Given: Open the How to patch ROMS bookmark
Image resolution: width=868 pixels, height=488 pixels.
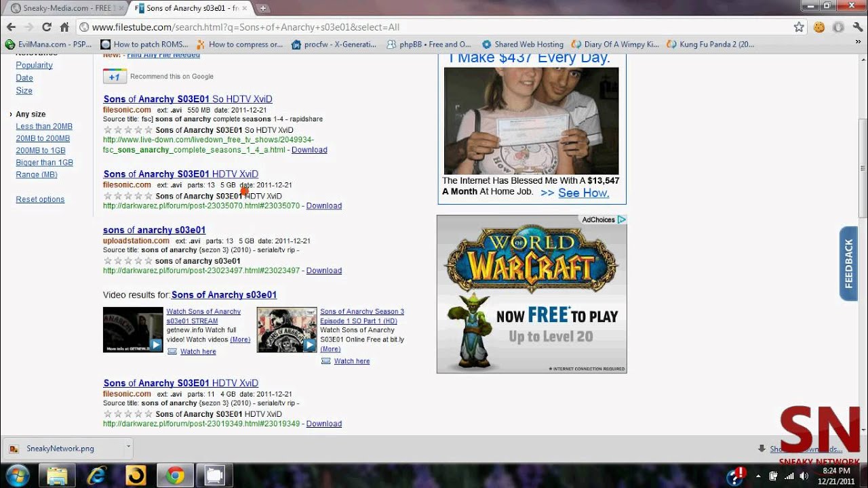Looking at the screenshot, I should click(144, 44).
